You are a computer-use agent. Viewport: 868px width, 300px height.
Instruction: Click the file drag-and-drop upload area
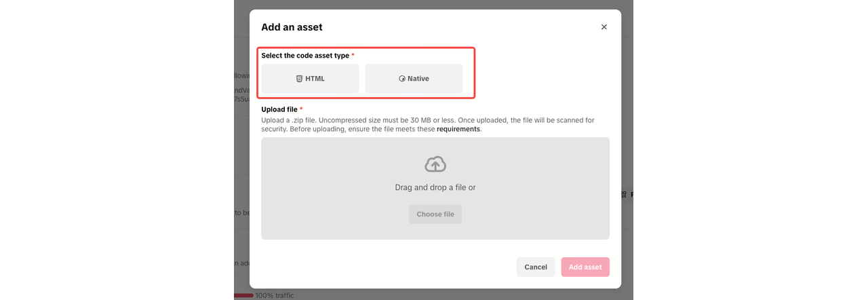(435, 189)
